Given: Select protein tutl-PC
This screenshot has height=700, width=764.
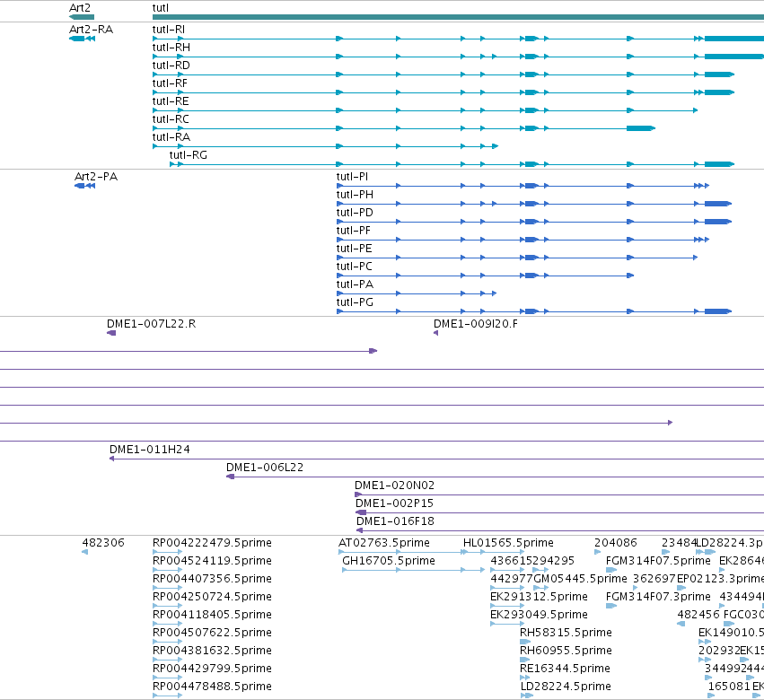Looking at the screenshot, I should coord(486,276).
